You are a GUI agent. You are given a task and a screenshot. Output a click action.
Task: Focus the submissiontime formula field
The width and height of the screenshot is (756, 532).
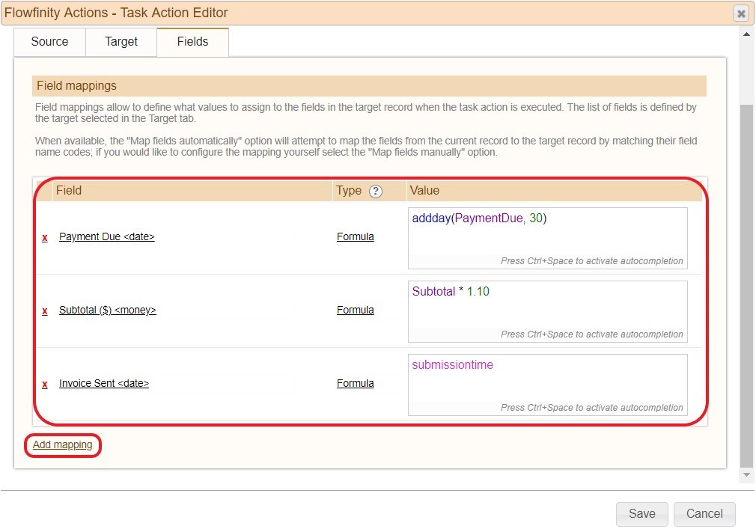pyautogui.click(x=547, y=380)
